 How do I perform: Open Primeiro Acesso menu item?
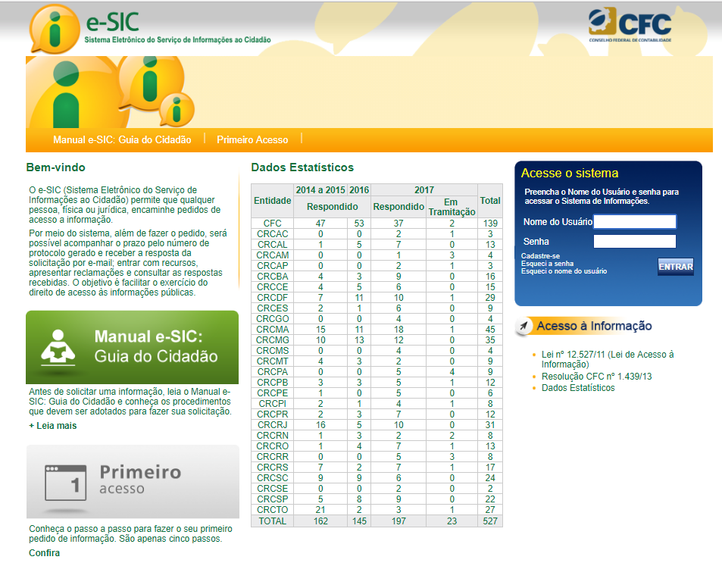click(252, 139)
